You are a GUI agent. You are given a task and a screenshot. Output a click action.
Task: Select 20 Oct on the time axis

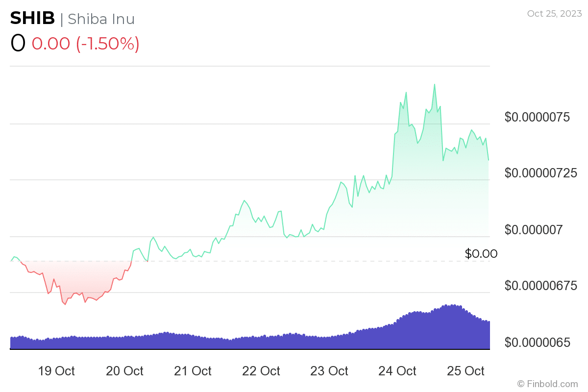click(x=124, y=371)
